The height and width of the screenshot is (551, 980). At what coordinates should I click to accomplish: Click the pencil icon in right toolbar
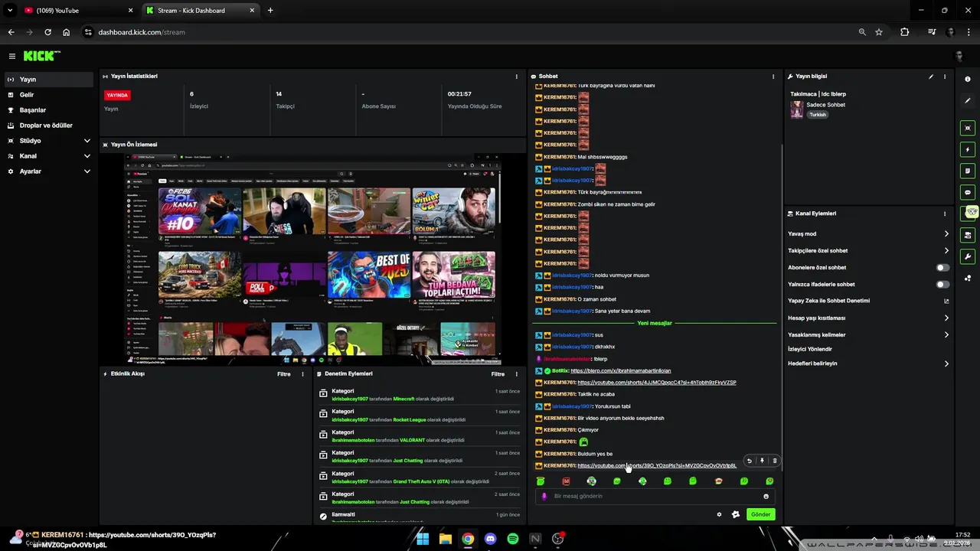(x=968, y=101)
